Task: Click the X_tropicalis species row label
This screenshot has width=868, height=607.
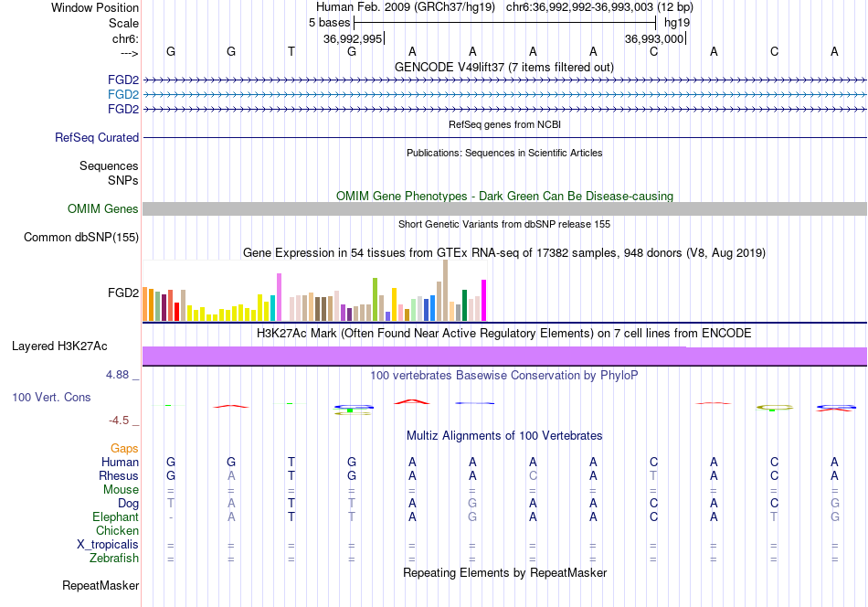Action: (108, 545)
